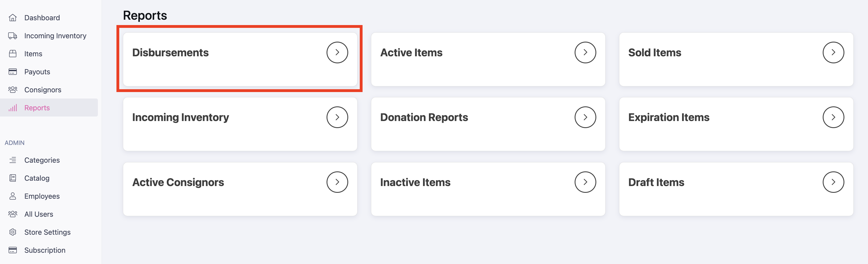Expand Expiration Items with chevron circle
The image size is (868, 264).
pyautogui.click(x=833, y=117)
